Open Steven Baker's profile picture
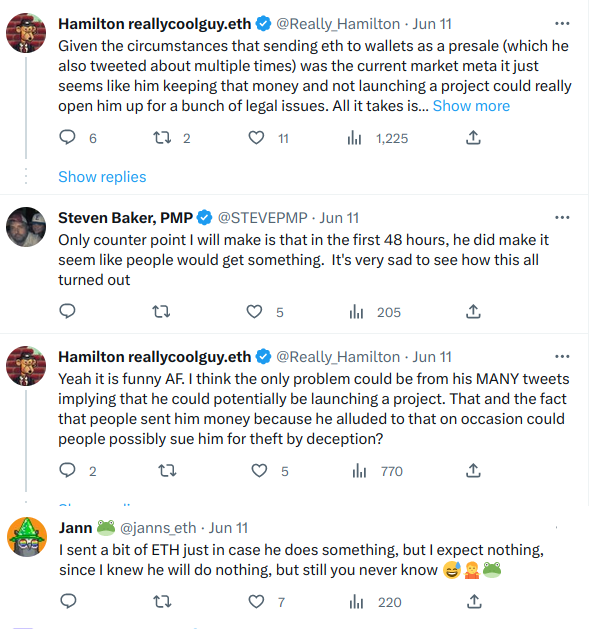 coord(26,228)
